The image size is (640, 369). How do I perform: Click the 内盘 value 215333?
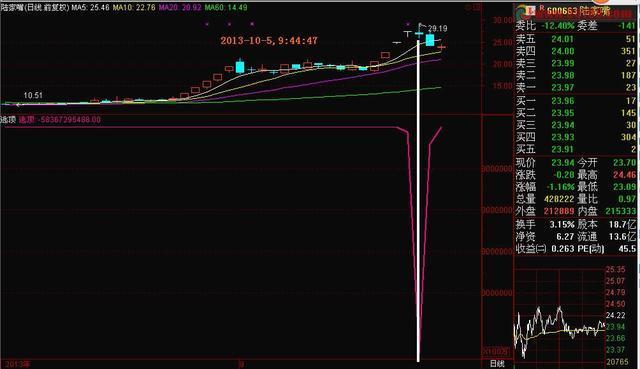(x=620, y=211)
